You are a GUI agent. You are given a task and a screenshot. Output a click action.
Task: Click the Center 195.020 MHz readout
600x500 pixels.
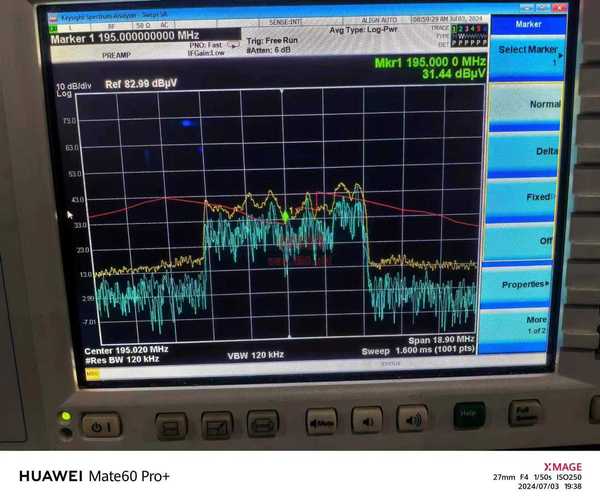pyautogui.click(x=125, y=348)
